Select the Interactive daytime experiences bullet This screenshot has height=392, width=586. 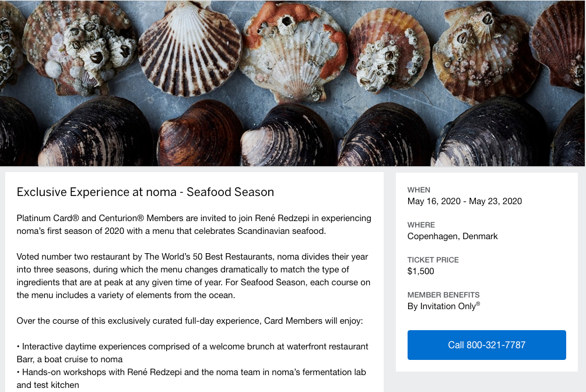(192, 352)
